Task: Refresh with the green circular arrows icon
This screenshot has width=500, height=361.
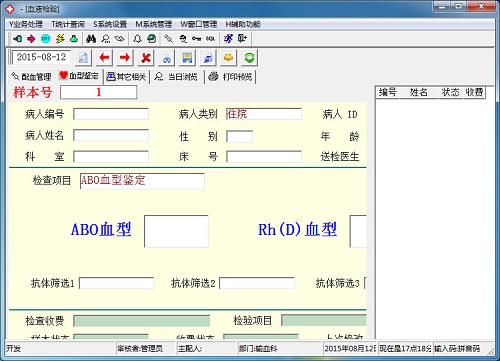Action: [249, 58]
